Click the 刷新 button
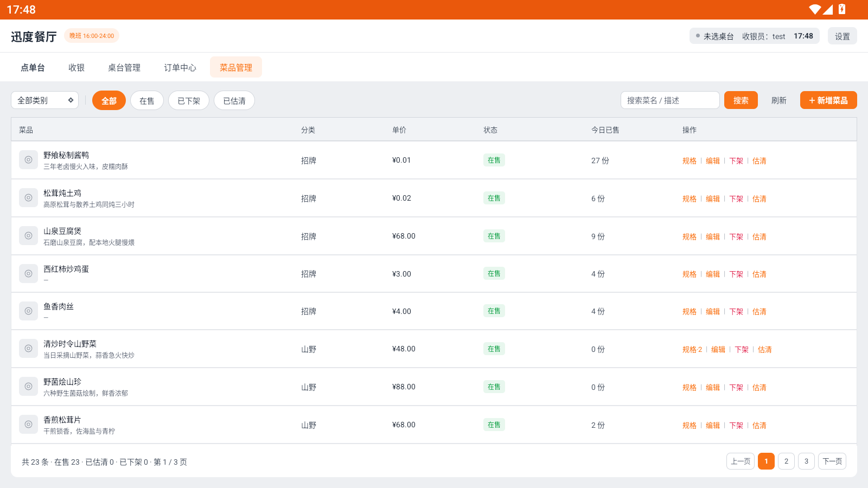 coord(779,100)
